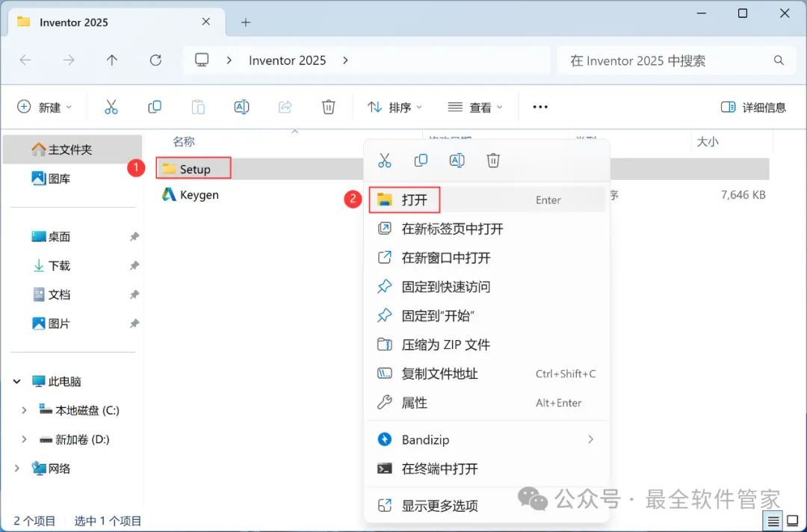The image size is (807, 532).
Task: Unpin 桌面 using its pin icon
Action: [x=134, y=237]
